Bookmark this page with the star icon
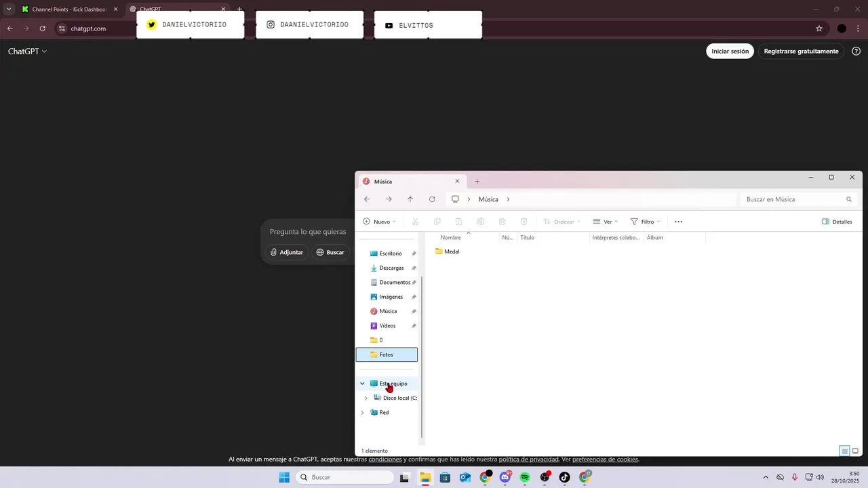This screenshot has width=868, height=488. (819, 28)
